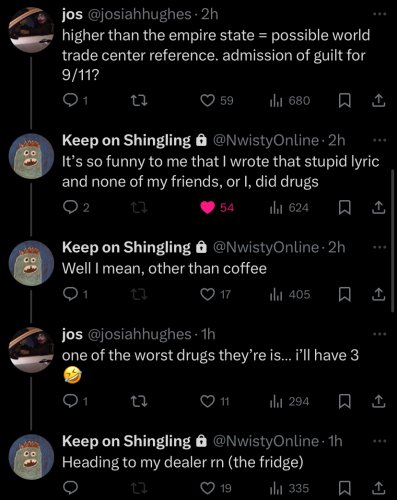Click the vertical scrollbar on right edge

pos(393,240)
